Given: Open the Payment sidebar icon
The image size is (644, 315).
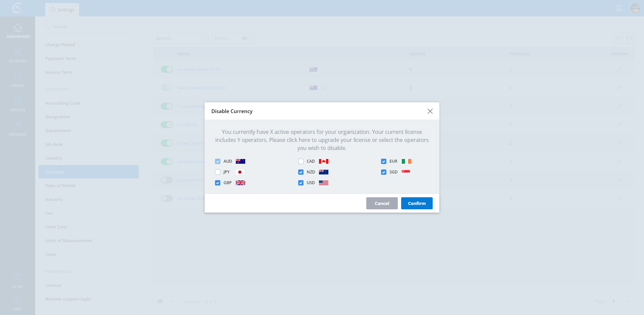Looking at the screenshot, I should 17,126.
